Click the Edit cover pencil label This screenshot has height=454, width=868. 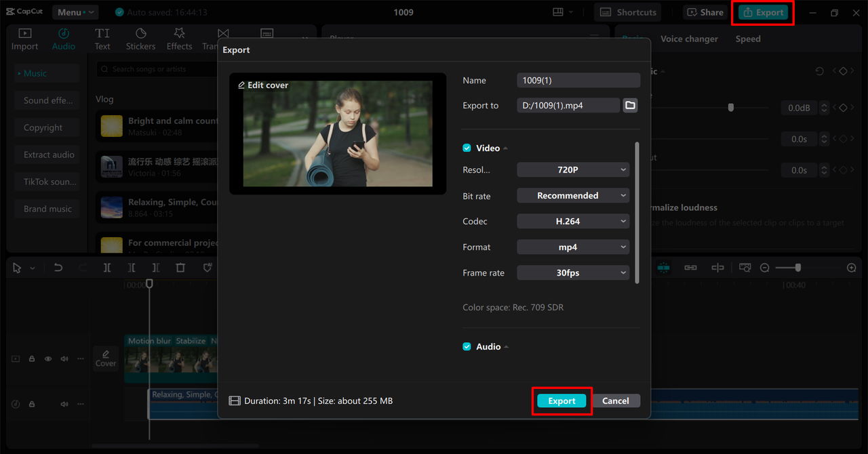tap(263, 85)
